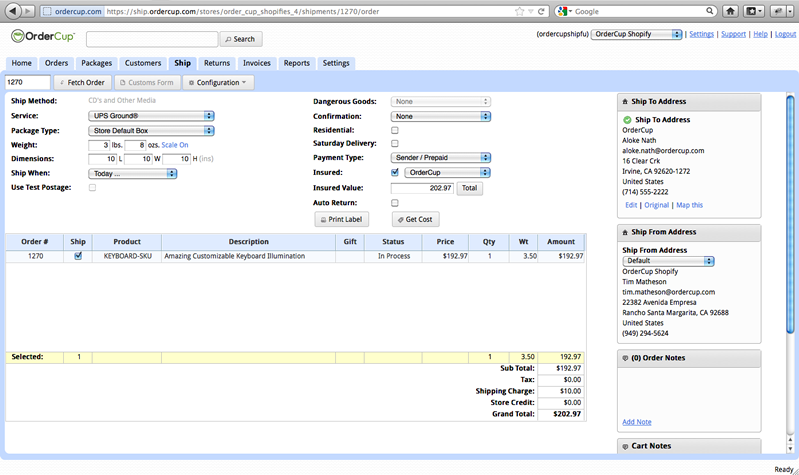
Task: Click the weight pounds input field
Action: 99,145
